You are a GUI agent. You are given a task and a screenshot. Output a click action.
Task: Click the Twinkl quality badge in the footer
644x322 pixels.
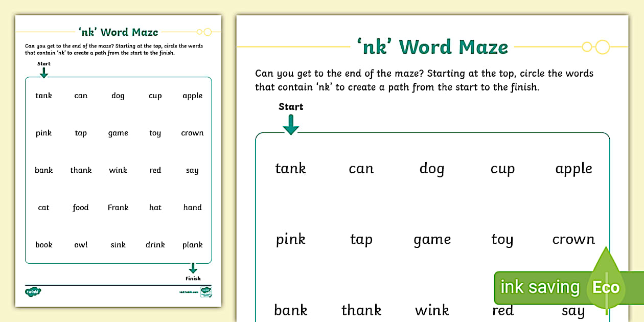pyautogui.click(x=206, y=292)
